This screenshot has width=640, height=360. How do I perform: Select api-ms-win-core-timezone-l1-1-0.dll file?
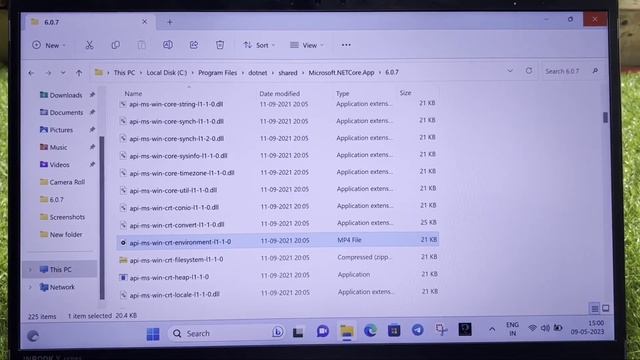[x=278, y=173]
